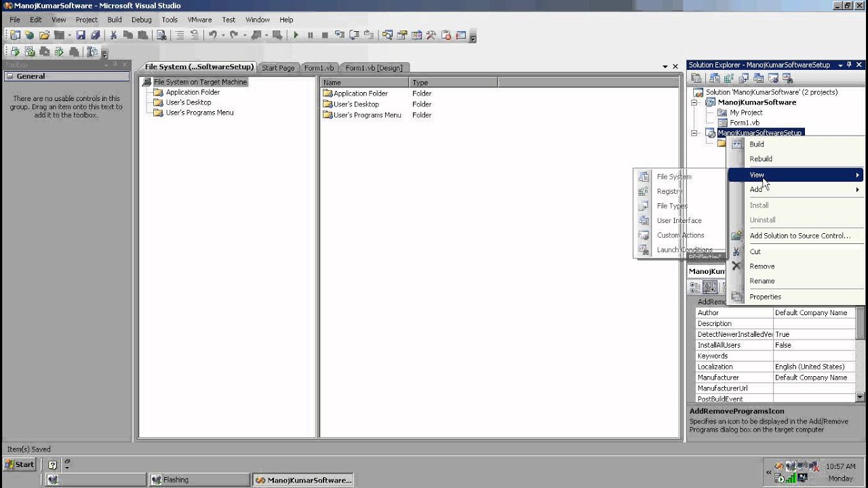868x488 pixels.
Task: Click the Find in Files toolbar icon
Action: click(162, 35)
